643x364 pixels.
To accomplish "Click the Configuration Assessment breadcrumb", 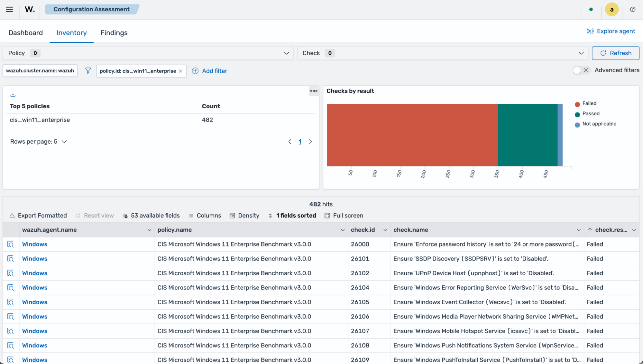I will click(x=92, y=9).
